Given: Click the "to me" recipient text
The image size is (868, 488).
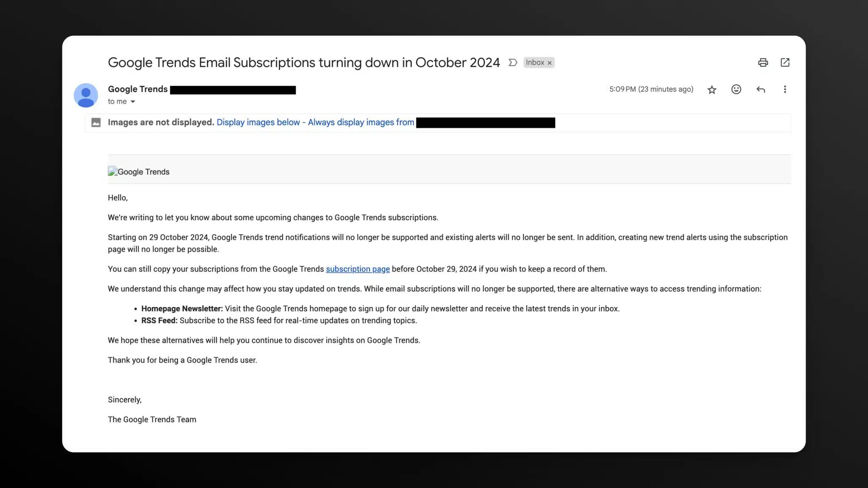Looking at the screenshot, I should coord(117,102).
